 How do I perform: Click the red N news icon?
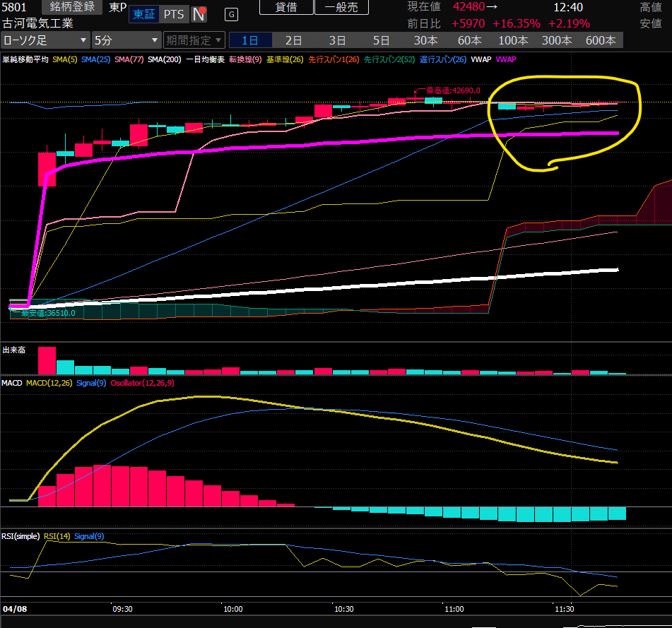pyautogui.click(x=200, y=14)
